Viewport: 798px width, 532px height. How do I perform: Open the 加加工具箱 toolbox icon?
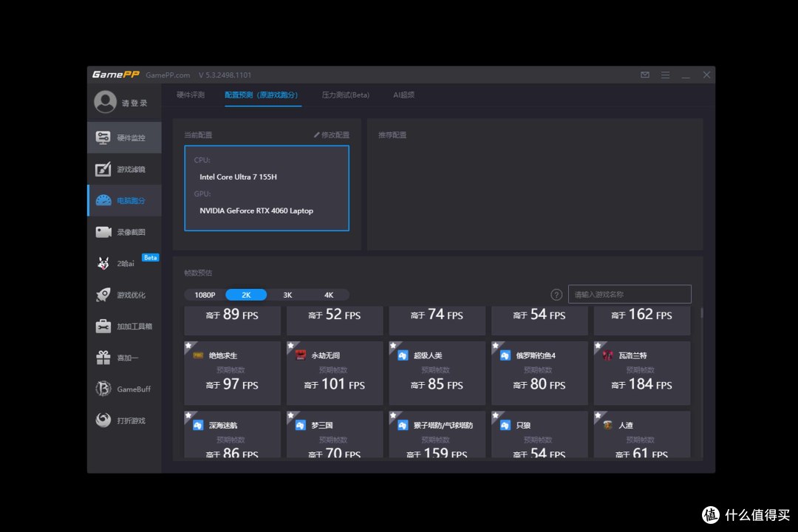pos(103,327)
